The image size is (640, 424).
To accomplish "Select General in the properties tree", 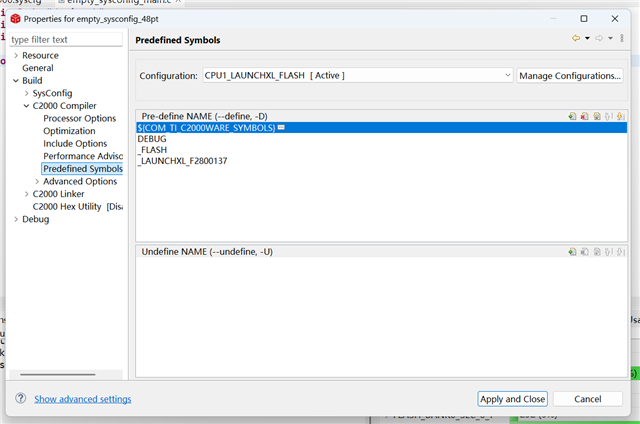I will pyautogui.click(x=38, y=68).
